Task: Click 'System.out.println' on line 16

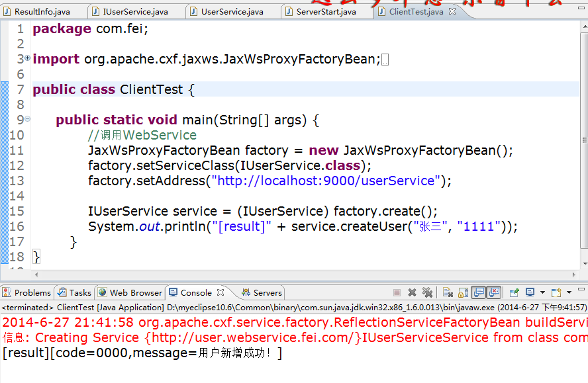Action: click(147, 227)
